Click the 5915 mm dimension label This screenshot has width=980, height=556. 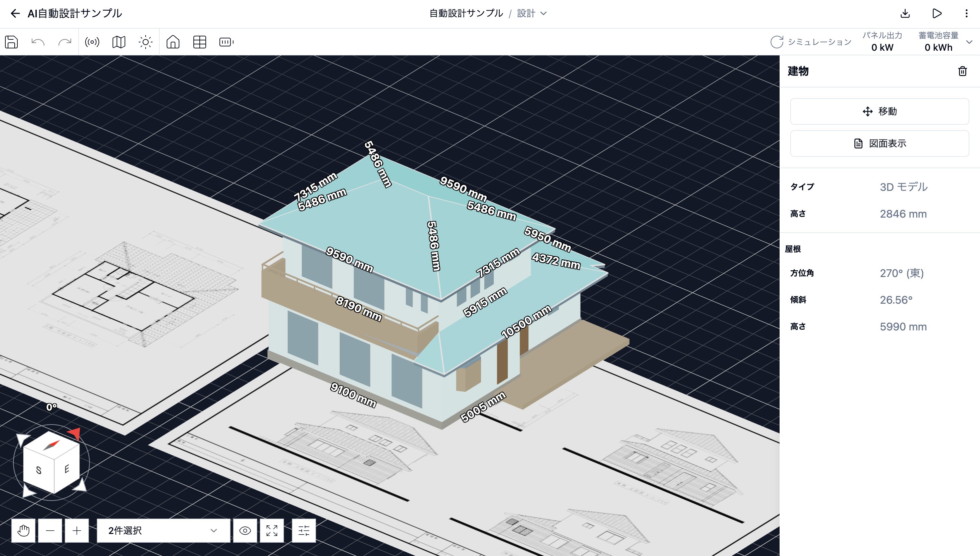point(485,302)
